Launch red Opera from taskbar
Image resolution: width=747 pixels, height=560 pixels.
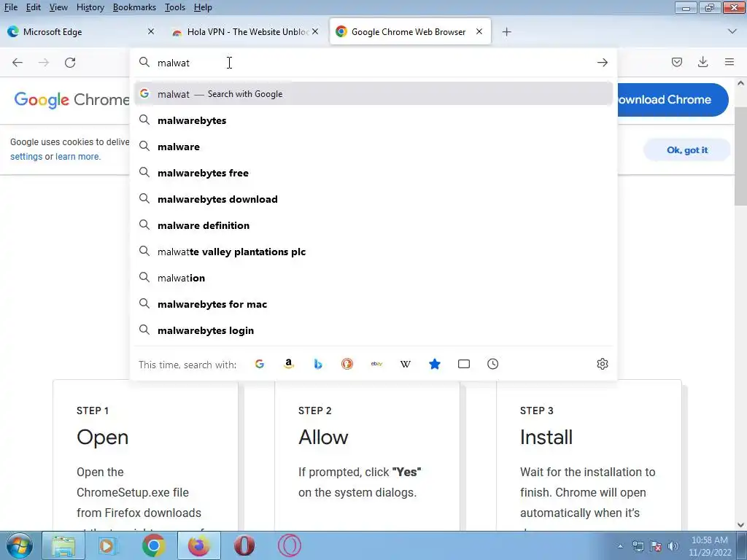coord(244,545)
